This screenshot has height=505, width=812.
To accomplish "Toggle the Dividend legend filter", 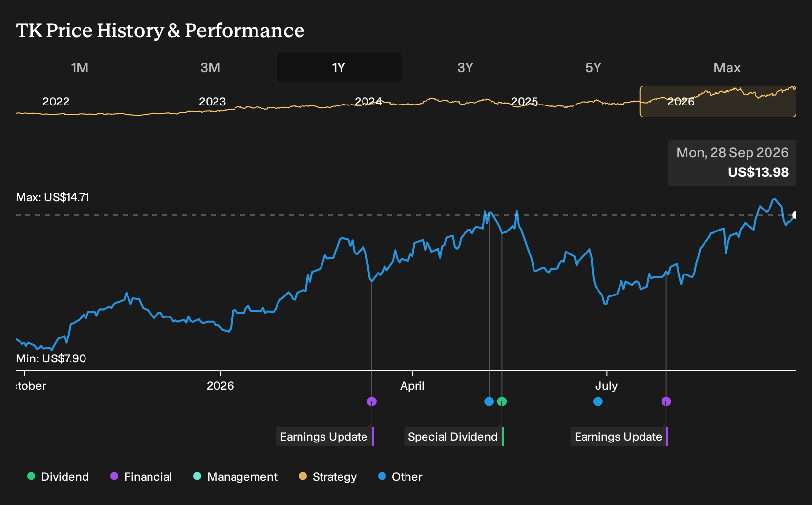I will (x=58, y=477).
